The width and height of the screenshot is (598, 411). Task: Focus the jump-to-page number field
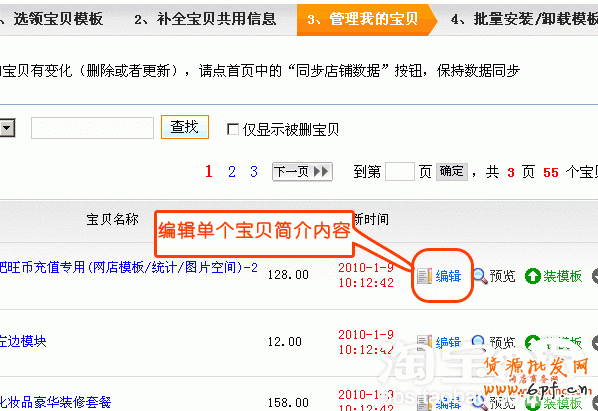400,172
